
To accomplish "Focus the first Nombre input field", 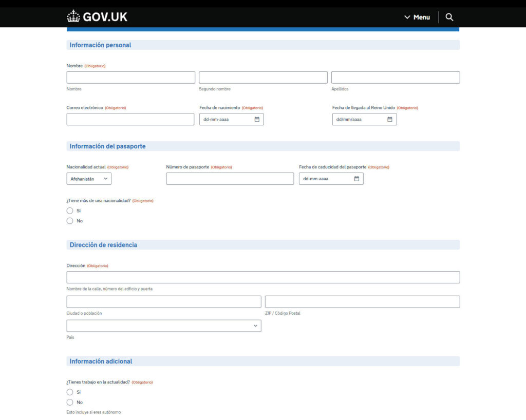I will coord(130,78).
